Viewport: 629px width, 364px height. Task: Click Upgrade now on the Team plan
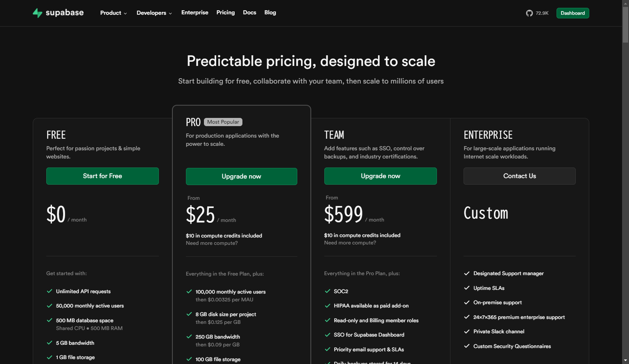click(380, 176)
